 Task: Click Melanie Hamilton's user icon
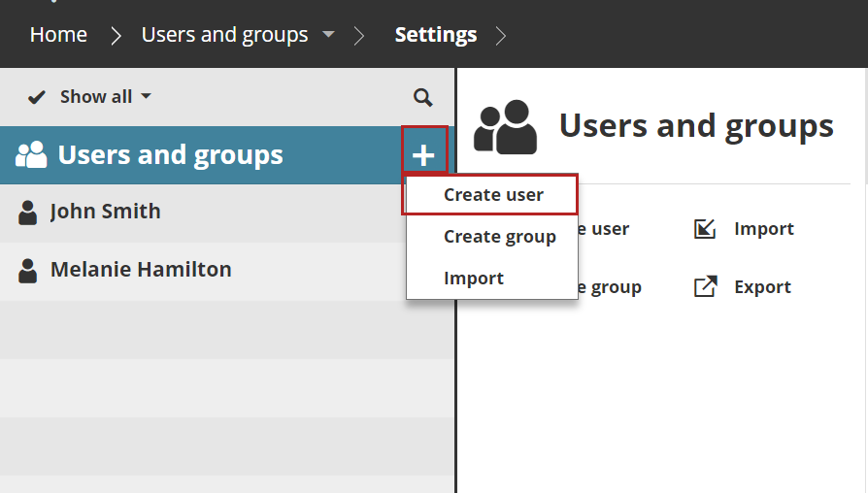pos(28,270)
